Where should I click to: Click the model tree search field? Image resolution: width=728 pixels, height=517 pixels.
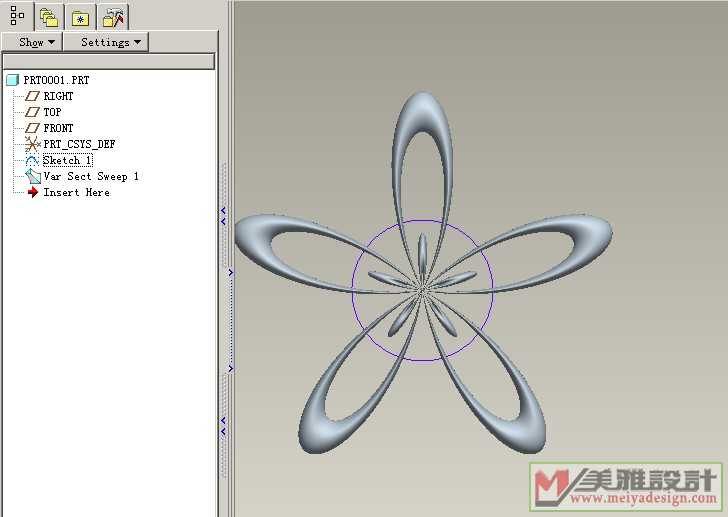point(109,61)
